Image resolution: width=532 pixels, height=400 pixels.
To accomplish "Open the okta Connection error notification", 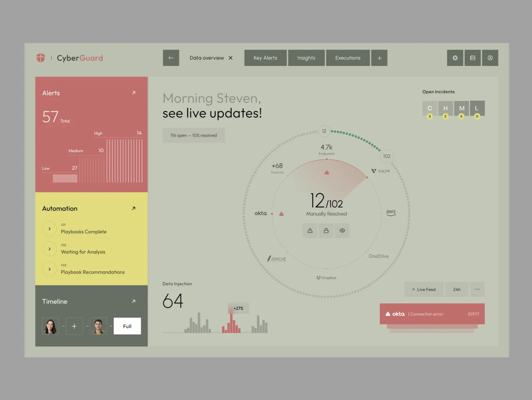I will 432,314.
